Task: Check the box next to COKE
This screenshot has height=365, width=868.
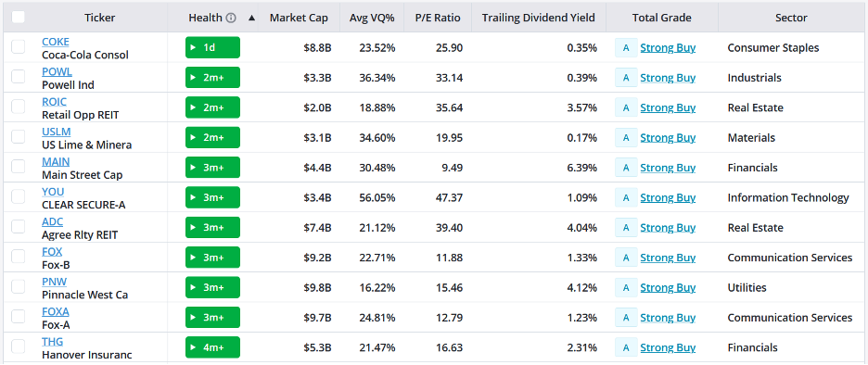Action: click(19, 47)
